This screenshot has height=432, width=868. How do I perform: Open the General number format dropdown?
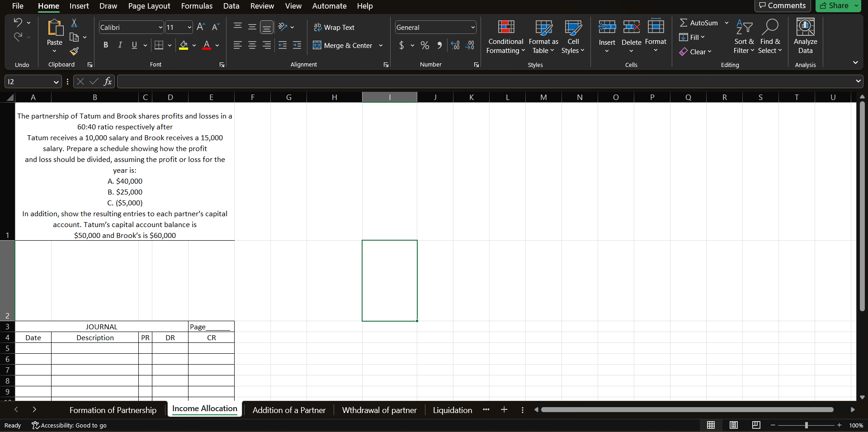[473, 28]
